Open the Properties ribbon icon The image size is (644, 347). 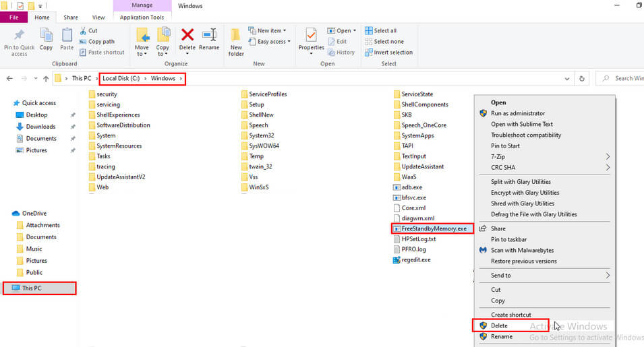tap(311, 35)
